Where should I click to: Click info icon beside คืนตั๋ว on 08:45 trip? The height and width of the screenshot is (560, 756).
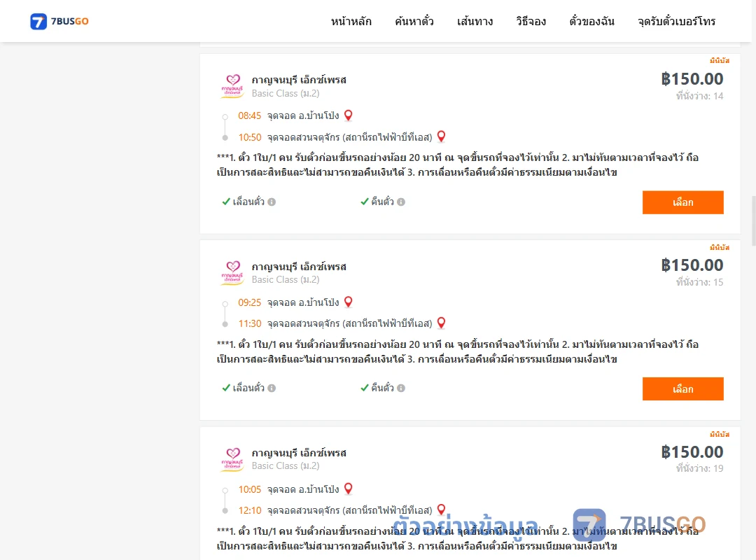(x=401, y=202)
